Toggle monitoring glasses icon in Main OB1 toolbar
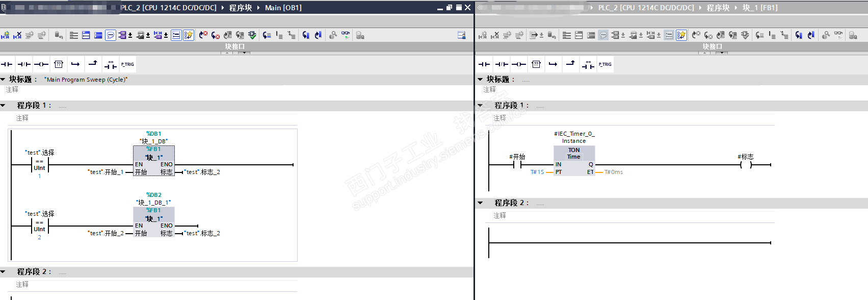This screenshot has width=868, height=300. (x=346, y=35)
